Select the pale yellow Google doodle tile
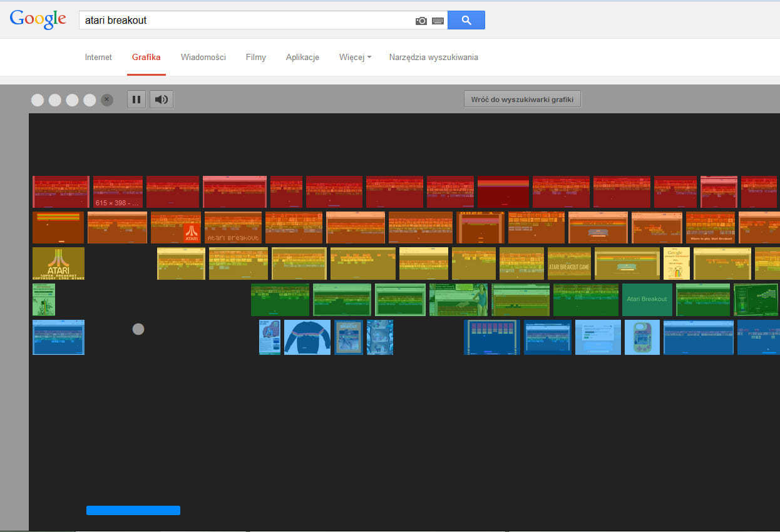This screenshot has height=532, width=780. [677, 263]
